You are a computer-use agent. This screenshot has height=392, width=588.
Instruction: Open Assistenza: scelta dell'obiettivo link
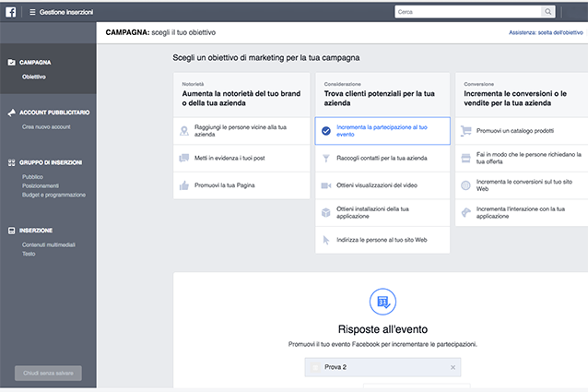[x=546, y=32]
